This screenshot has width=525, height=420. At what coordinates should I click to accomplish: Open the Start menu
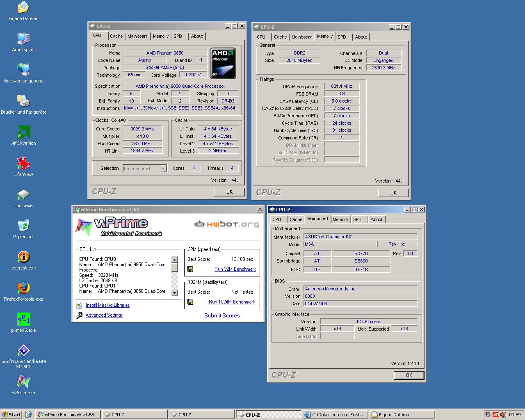11,415
